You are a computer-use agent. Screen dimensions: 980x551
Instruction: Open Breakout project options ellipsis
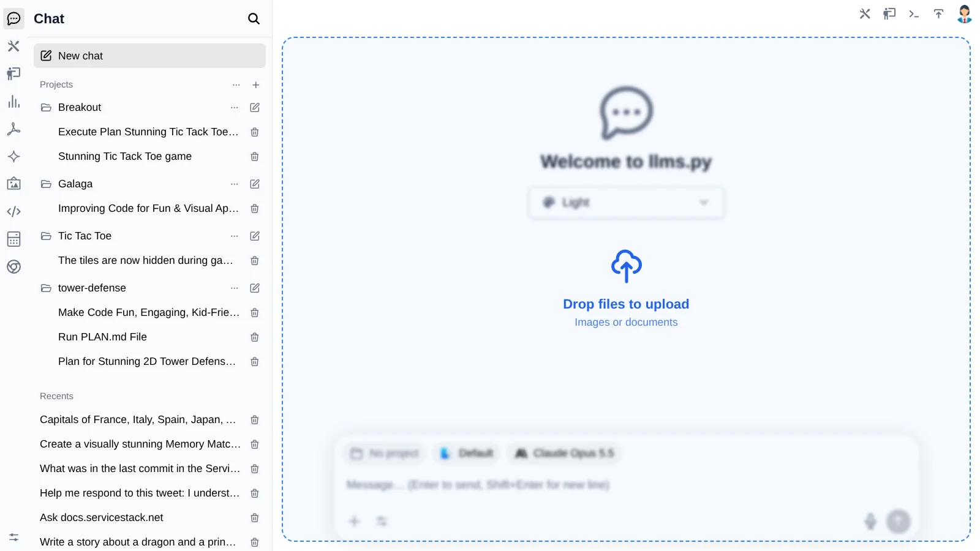pos(235,107)
